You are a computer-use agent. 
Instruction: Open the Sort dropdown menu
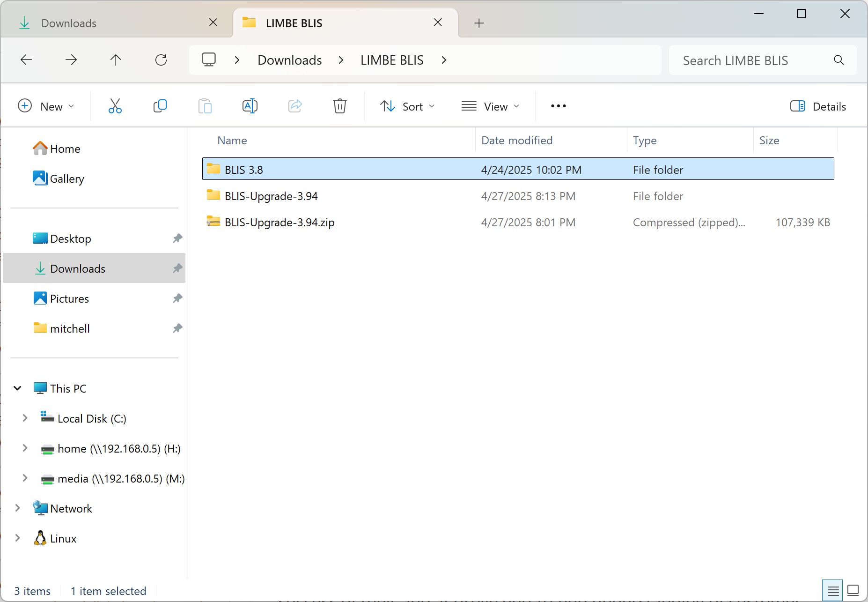point(408,106)
